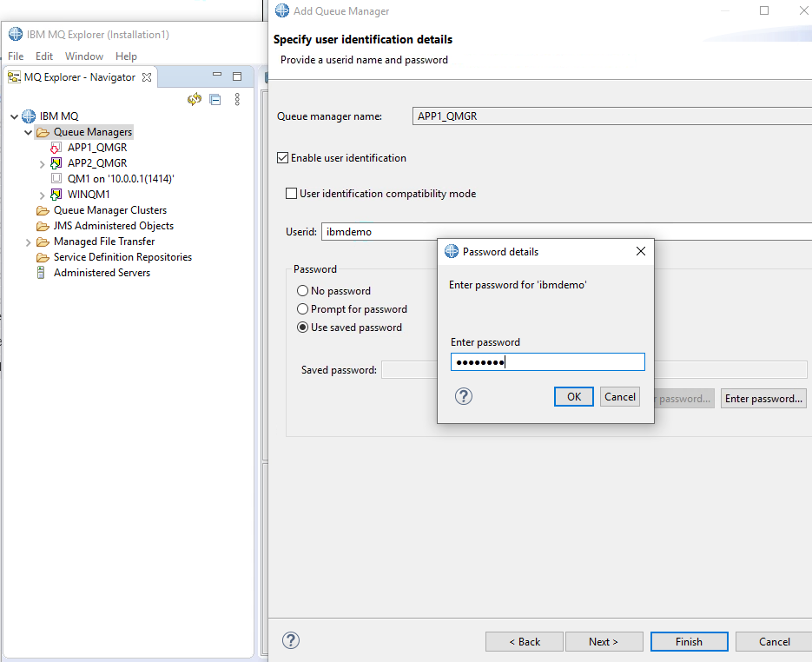The image size is (812, 662).
Task: Confirm password with OK button
Action: (x=574, y=397)
